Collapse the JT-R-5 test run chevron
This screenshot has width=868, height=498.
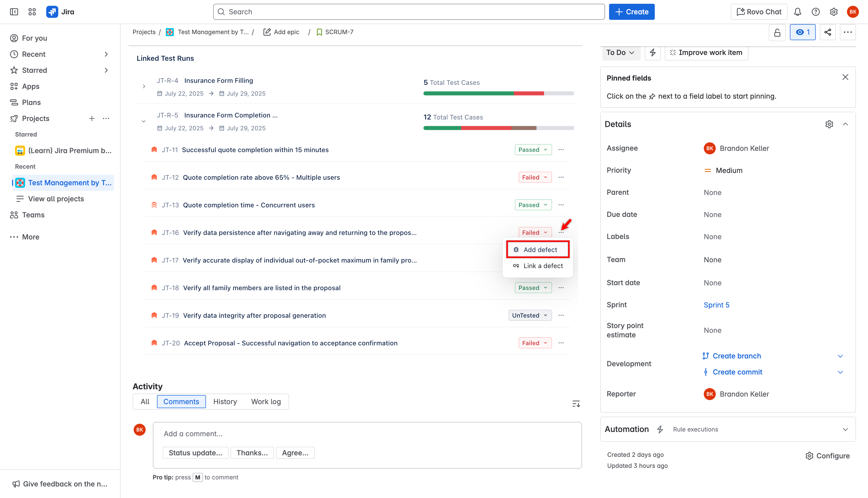(144, 121)
